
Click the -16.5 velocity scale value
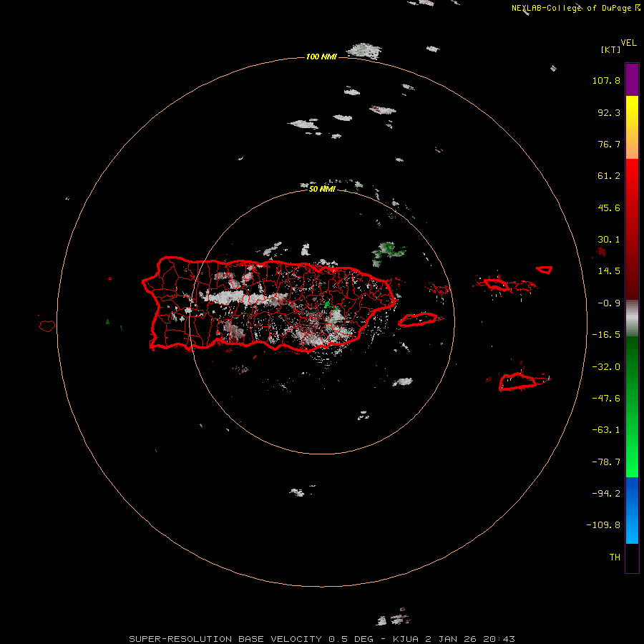pos(606,335)
